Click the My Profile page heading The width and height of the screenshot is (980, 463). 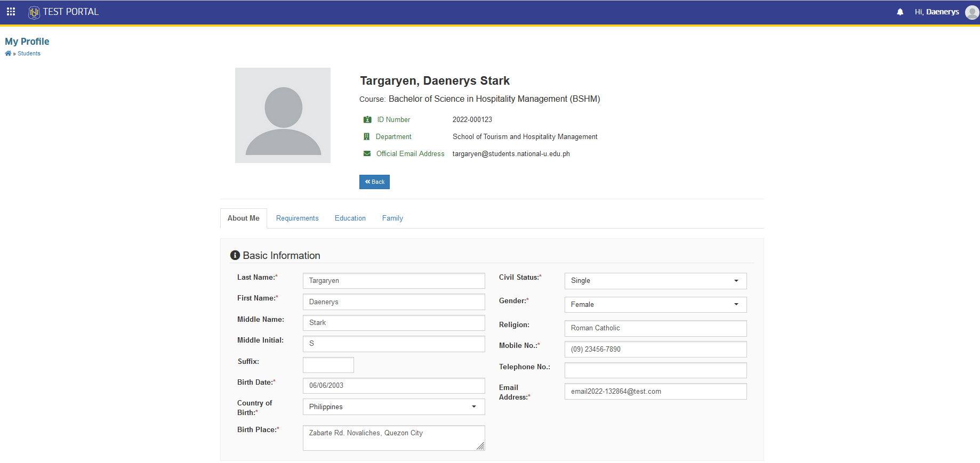point(27,42)
